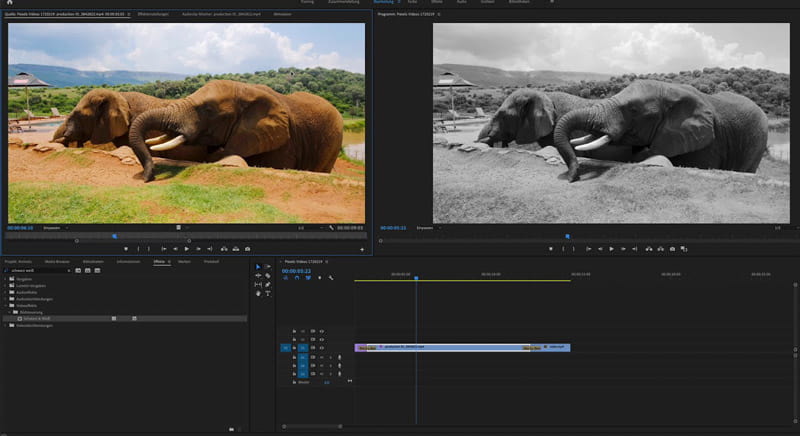The height and width of the screenshot is (436, 800).
Task: Go to In point in Program monitor
Action: point(588,249)
